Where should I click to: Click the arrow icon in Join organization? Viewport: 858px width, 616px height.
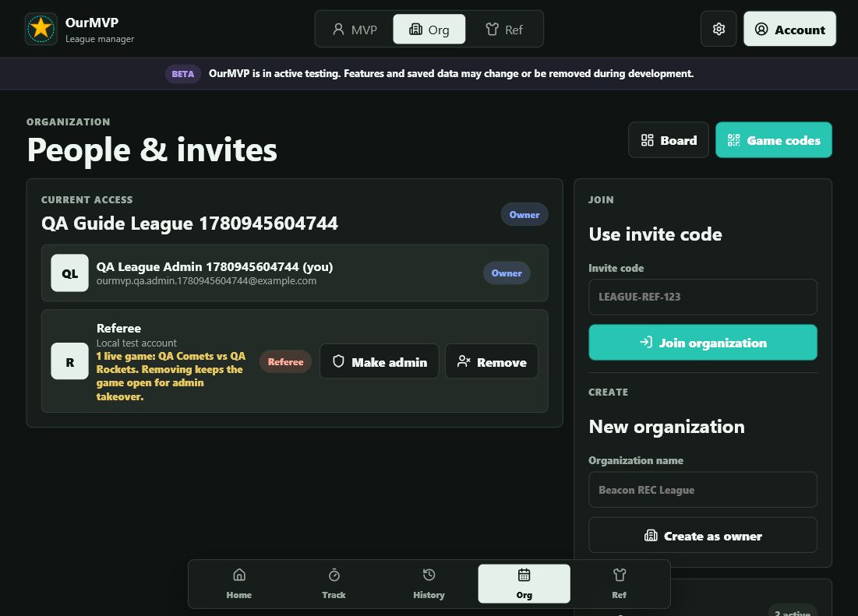pos(646,342)
